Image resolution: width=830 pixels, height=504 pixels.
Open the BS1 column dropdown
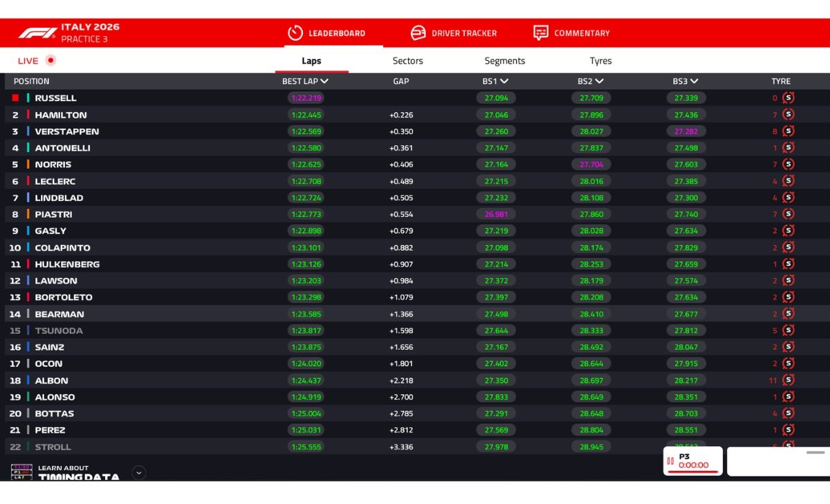point(504,81)
